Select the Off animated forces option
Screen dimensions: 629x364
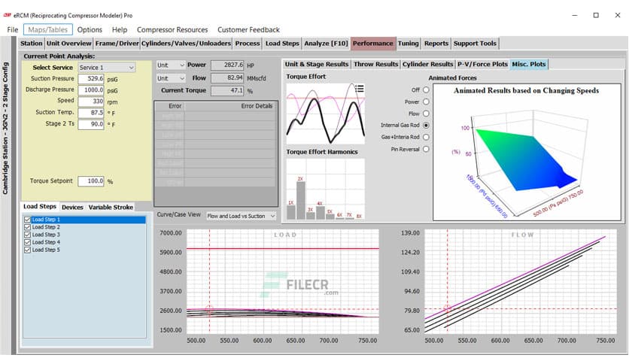426,89
